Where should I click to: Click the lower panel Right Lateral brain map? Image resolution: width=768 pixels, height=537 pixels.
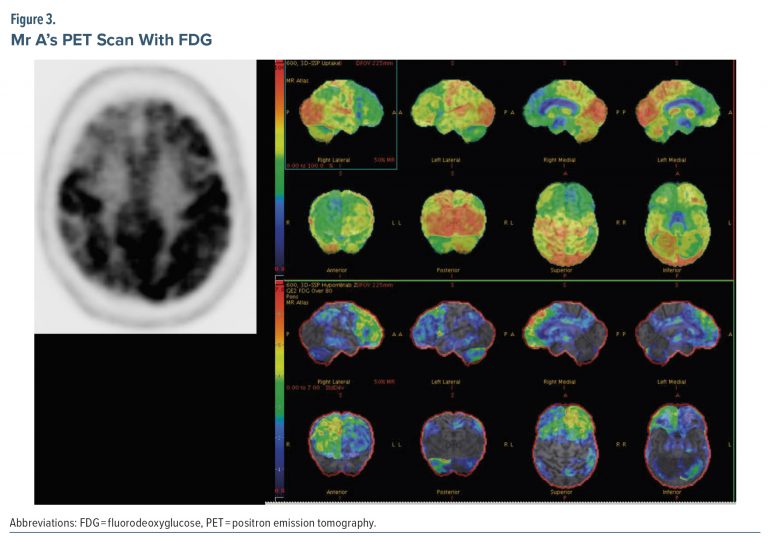coord(342,333)
